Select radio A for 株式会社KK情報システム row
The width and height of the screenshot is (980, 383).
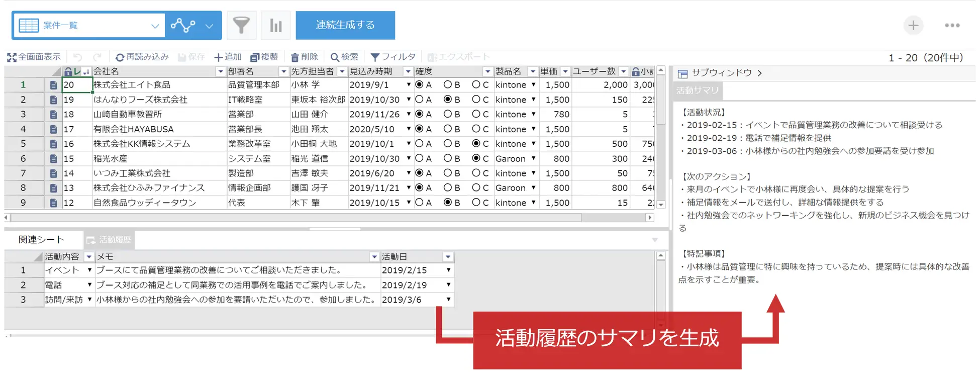coord(419,144)
